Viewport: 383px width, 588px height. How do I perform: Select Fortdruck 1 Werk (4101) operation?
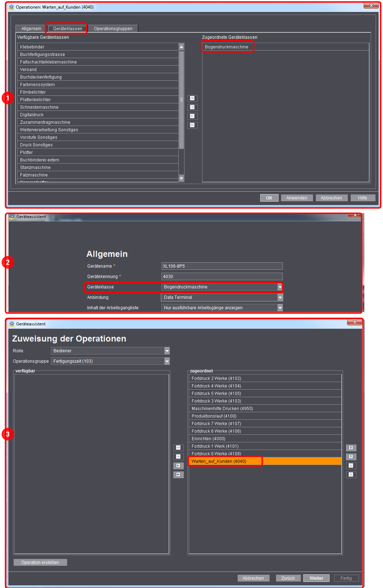pyautogui.click(x=265, y=446)
